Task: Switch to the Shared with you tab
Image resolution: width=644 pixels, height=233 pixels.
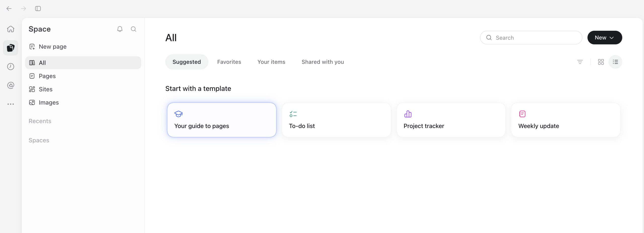Action: point(323,62)
